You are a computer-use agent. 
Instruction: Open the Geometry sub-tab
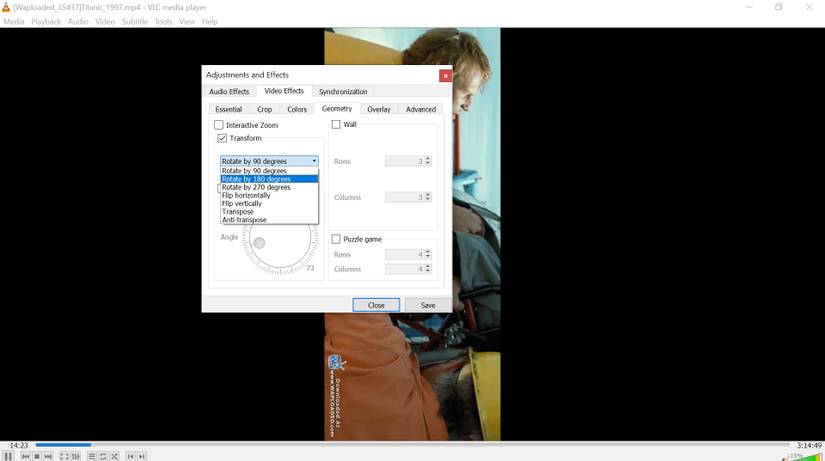coord(337,108)
